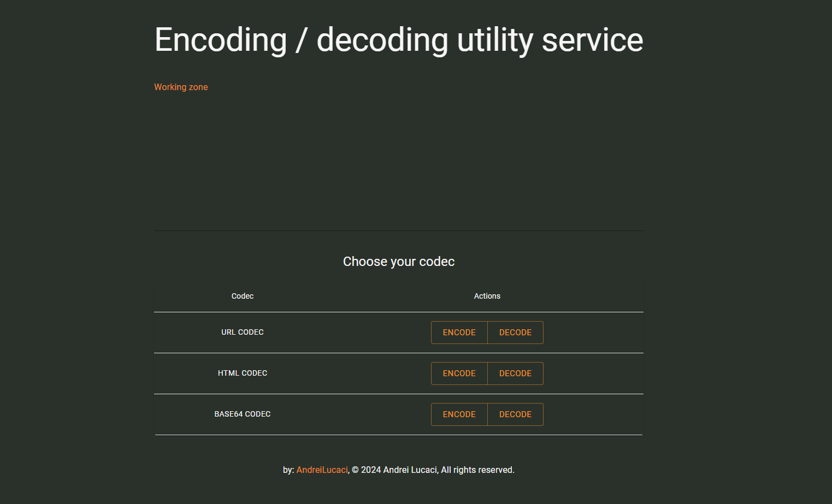Click DECODE for the URL codec

click(515, 333)
